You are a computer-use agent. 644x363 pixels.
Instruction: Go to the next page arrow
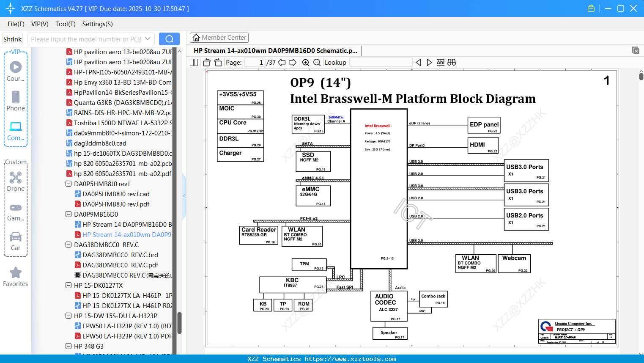click(x=293, y=62)
